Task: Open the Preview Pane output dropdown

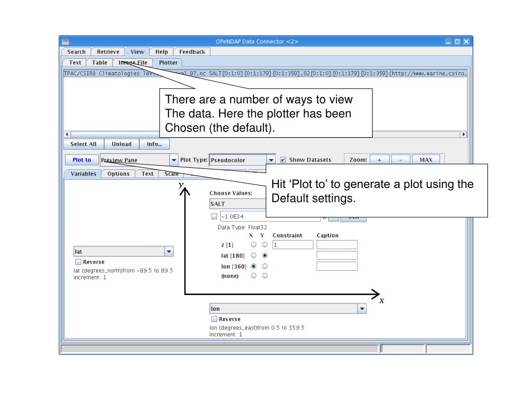Action: 139,160
